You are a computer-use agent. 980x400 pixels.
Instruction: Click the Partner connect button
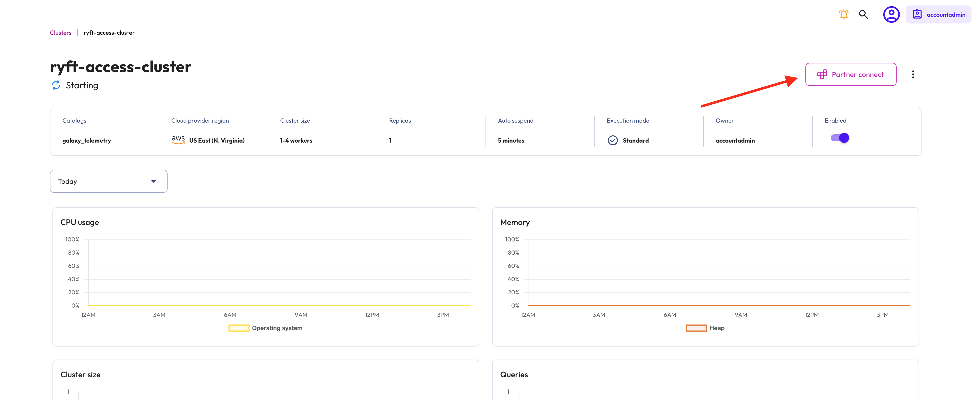[851, 74]
